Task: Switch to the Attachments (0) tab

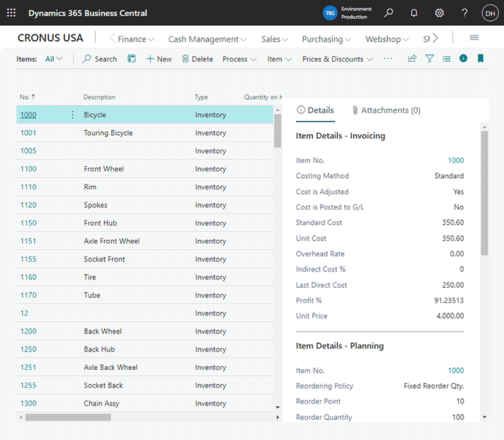Action: click(386, 111)
